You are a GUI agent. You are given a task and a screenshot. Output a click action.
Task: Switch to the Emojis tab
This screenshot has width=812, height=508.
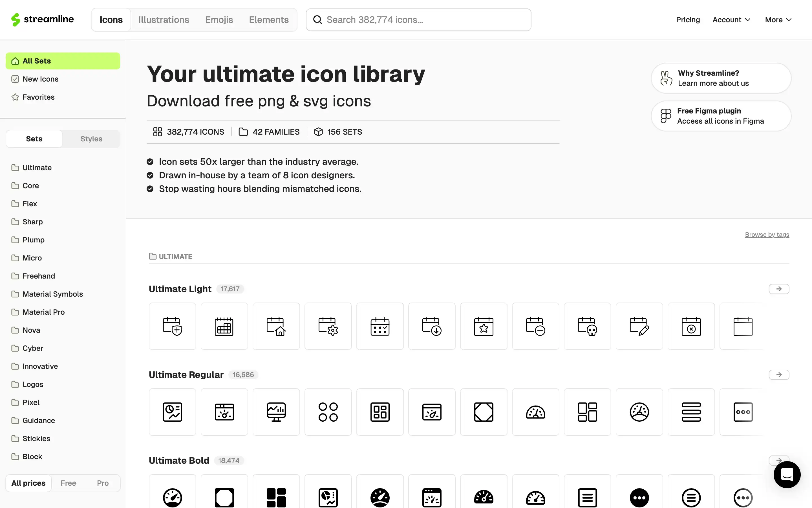219,20
